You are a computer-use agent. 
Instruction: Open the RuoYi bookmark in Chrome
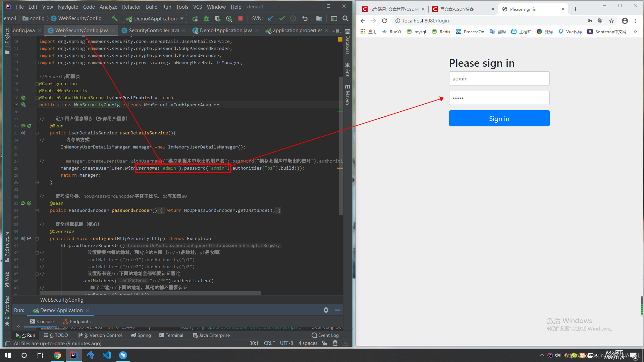[x=391, y=32]
